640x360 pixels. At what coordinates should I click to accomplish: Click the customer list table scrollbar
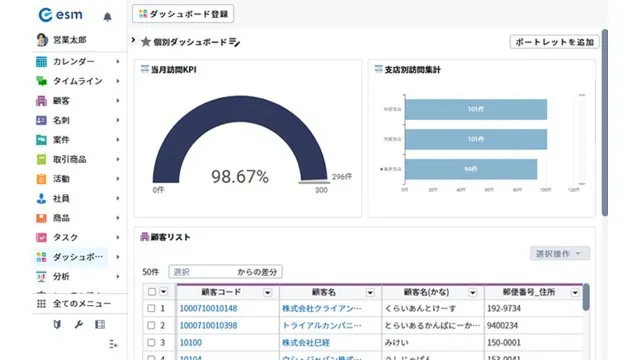click(x=586, y=297)
